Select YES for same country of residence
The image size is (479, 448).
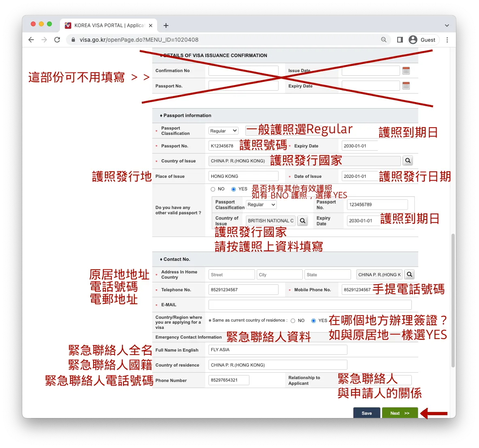click(x=313, y=320)
